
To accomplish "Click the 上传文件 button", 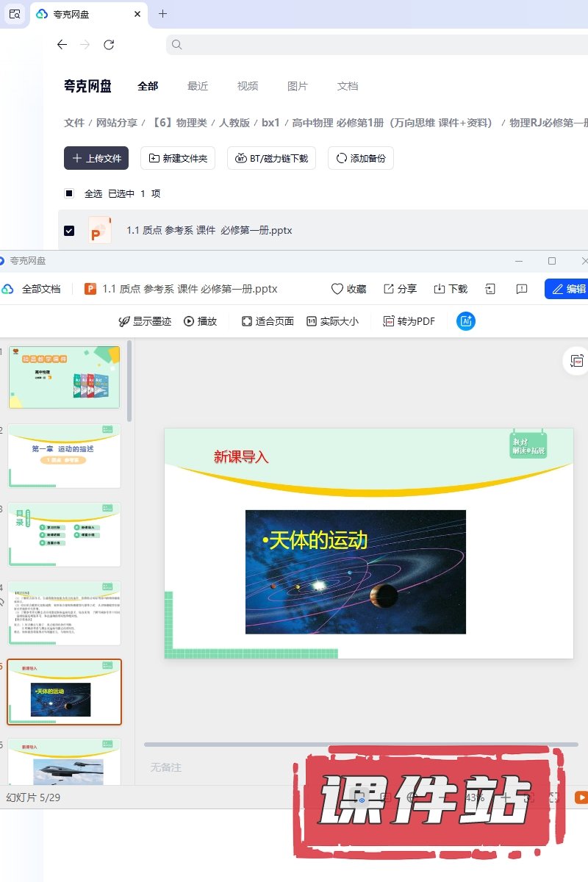I will coord(96,158).
